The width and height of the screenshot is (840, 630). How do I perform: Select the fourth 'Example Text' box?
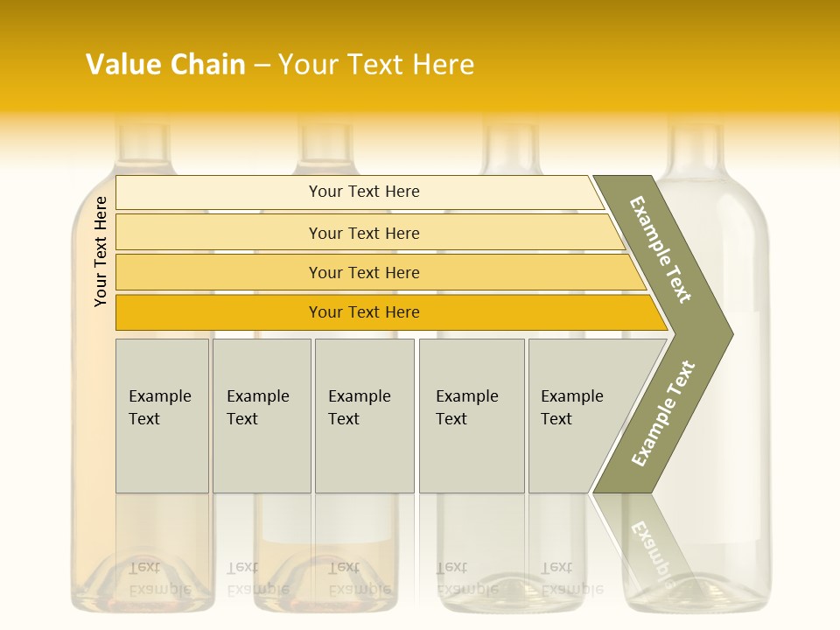[471, 416]
